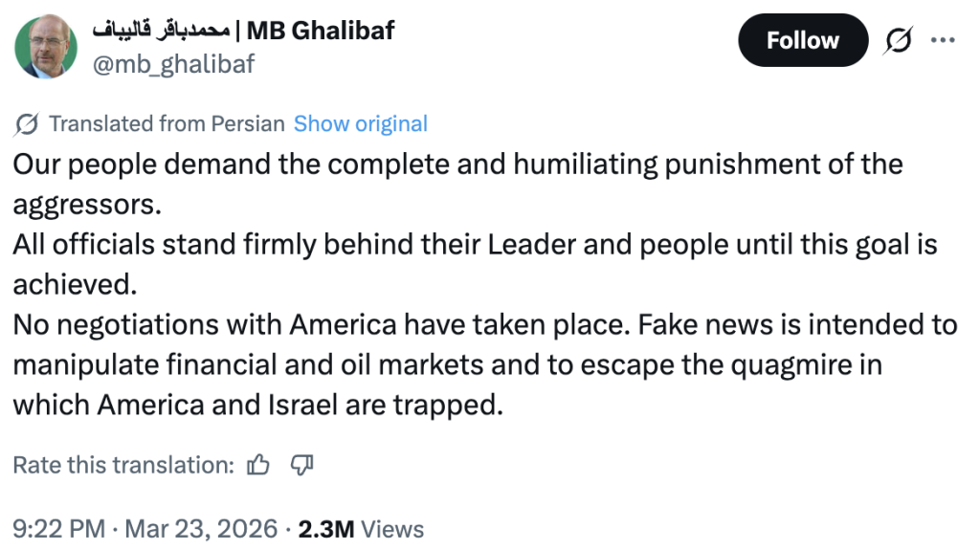The height and width of the screenshot is (550, 980).
Task: View the 2.3M Views count
Action: pyautogui.click(x=361, y=529)
